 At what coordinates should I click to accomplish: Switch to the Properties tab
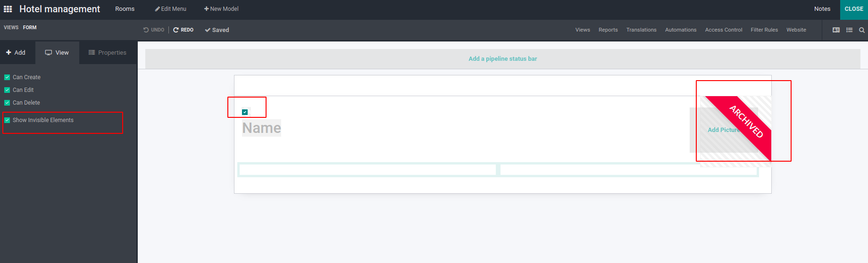pyautogui.click(x=108, y=53)
